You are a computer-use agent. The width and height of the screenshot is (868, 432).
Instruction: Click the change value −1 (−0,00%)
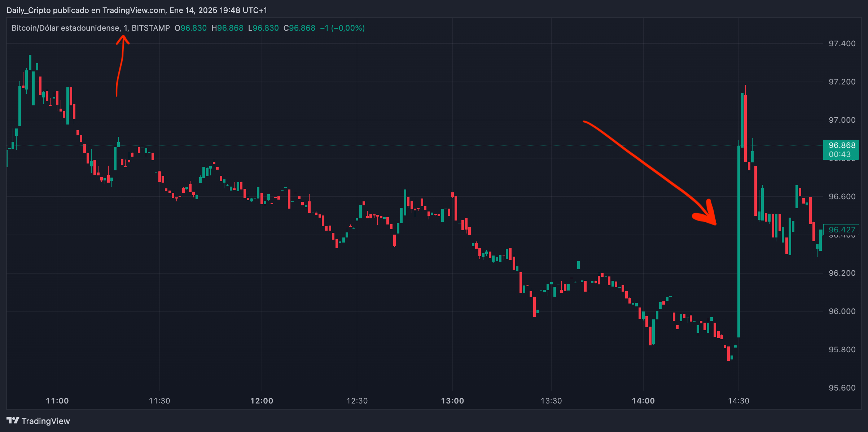pos(342,28)
